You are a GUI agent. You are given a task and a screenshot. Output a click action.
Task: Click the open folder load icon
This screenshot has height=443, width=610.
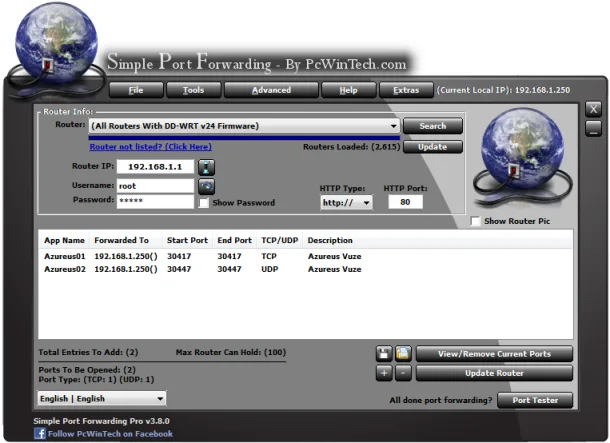tap(403, 354)
